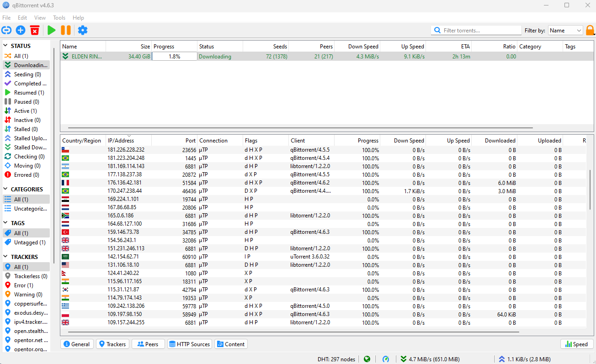Click the peers list vertical scrollbar
This screenshot has width=596, height=364.
pos(590,190)
